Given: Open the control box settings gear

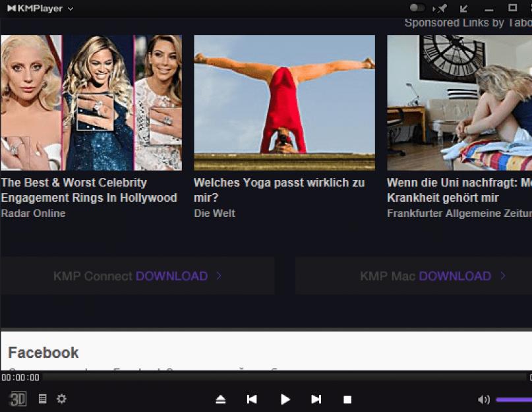Looking at the screenshot, I should tap(61, 398).
